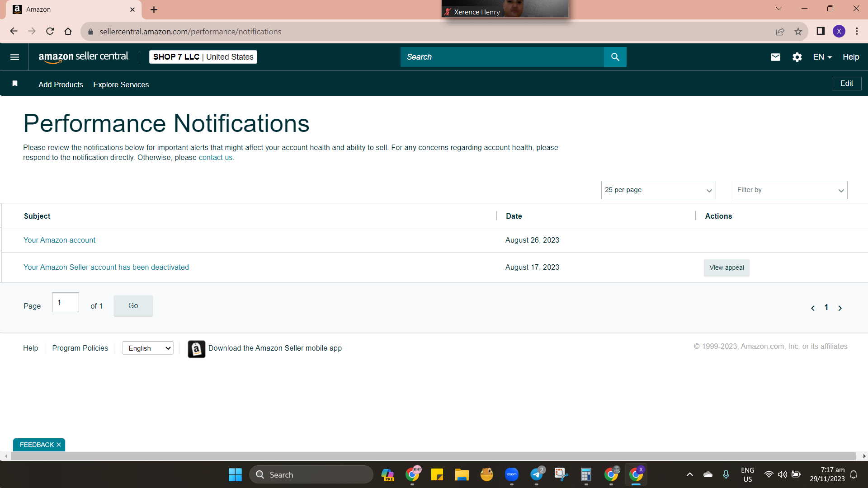The image size is (868, 488).
Task: Open the Your Amazon account notification
Action: coord(59,240)
